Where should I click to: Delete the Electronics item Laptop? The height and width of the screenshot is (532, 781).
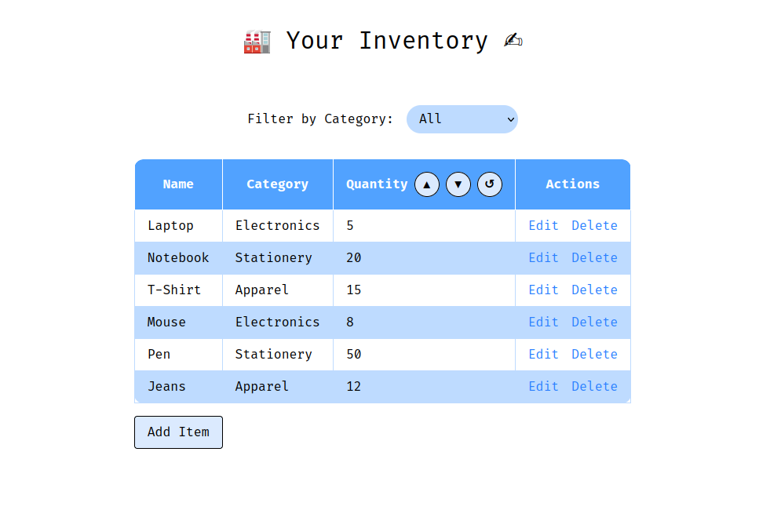594,225
